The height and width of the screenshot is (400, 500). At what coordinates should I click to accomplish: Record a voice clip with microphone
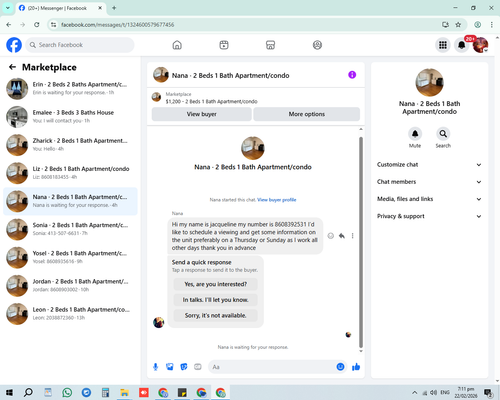(155, 367)
